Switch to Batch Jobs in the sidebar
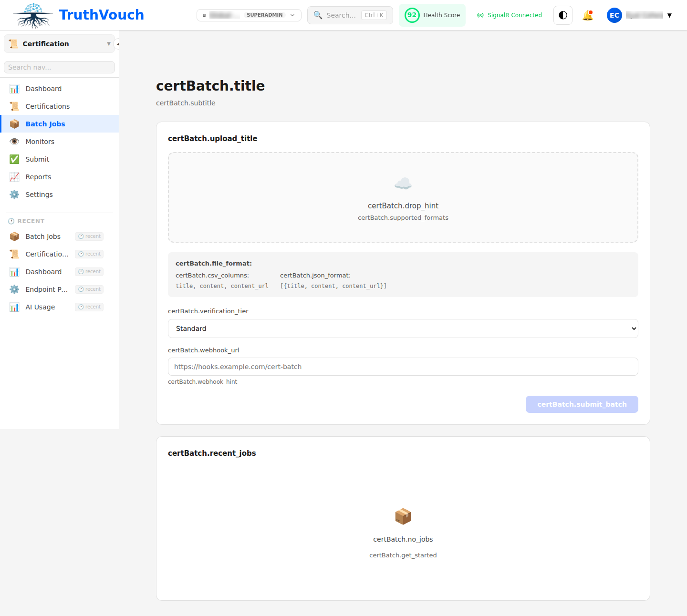Image resolution: width=687 pixels, height=616 pixels. [45, 123]
